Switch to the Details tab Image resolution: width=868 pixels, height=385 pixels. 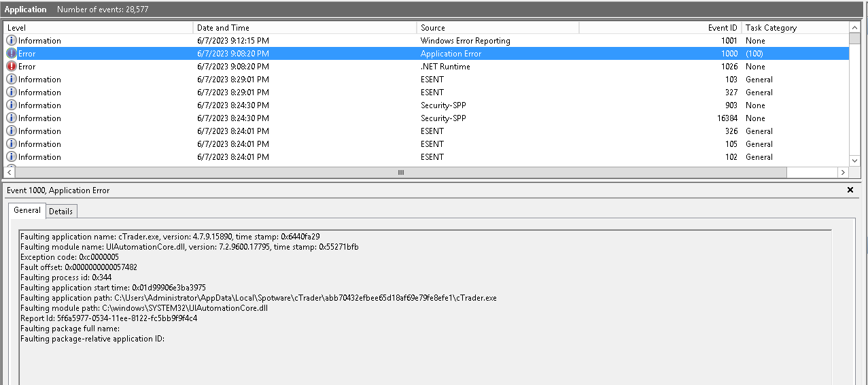(x=60, y=212)
